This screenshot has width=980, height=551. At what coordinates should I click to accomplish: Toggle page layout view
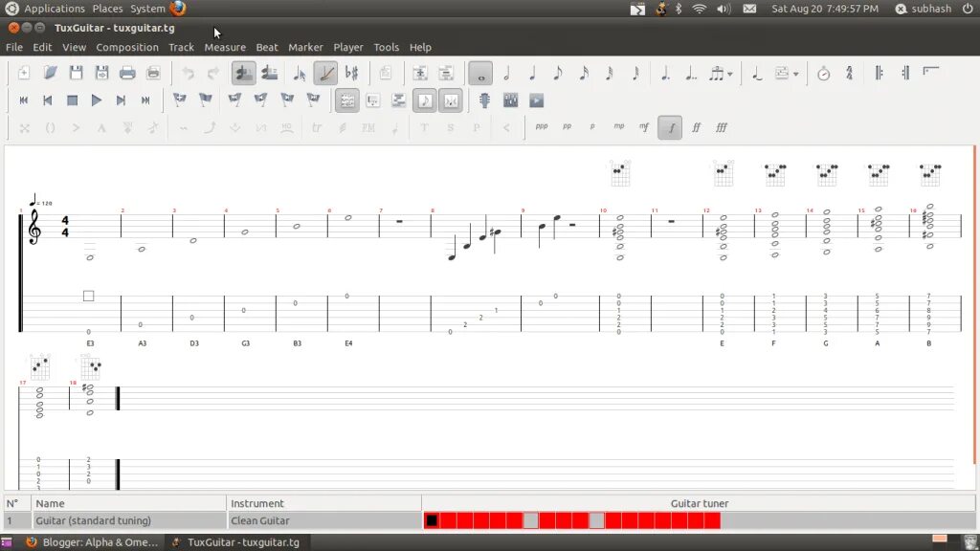[x=346, y=99]
